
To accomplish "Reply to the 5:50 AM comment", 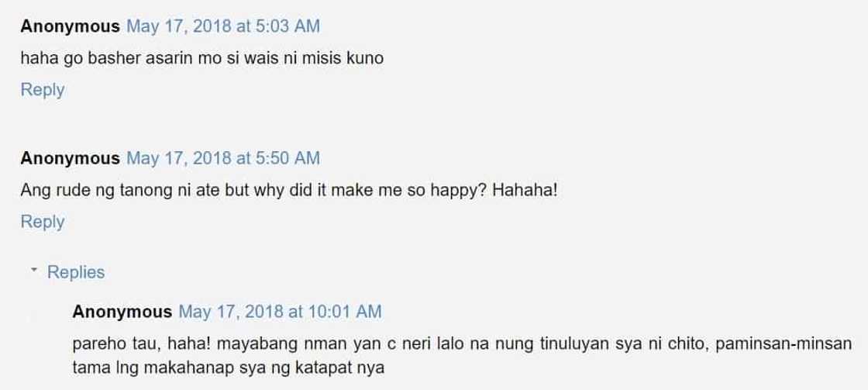I will tap(43, 223).
